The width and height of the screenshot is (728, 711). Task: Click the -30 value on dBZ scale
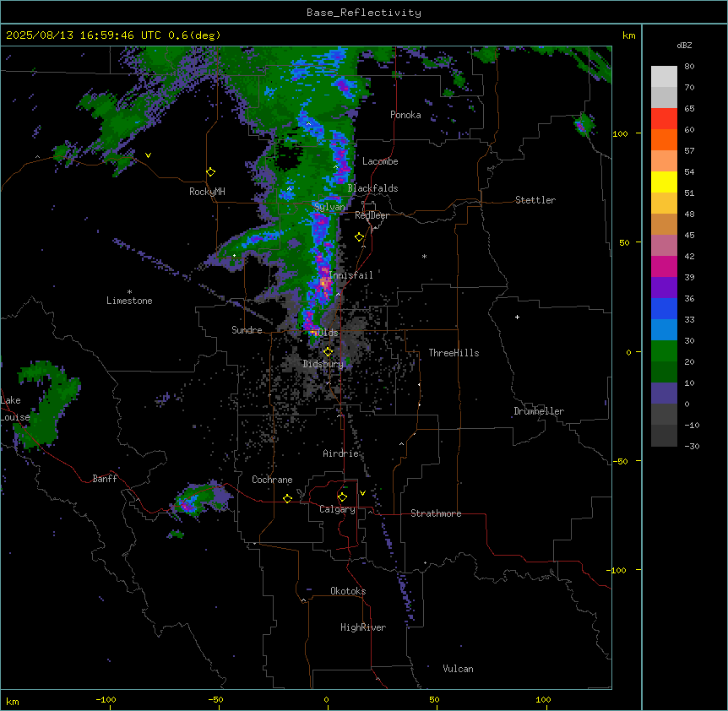pyautogui.click(x=692, y=446)
